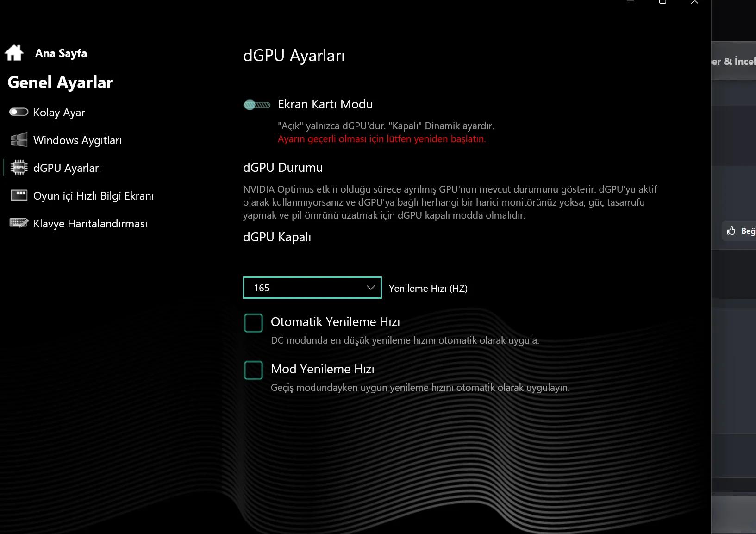The width and height of the screenshot is (756, 534).
Task: Click the dGPU Durumu heading
Action: point(283,168)
